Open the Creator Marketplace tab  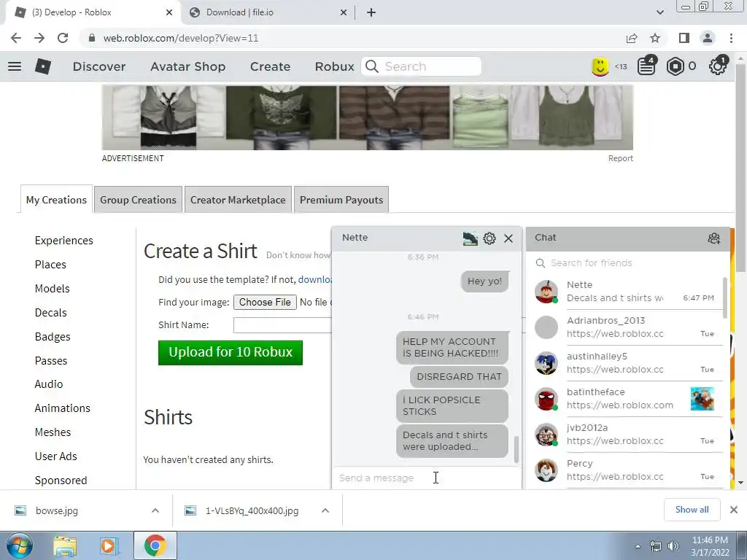tap(238, 200)
